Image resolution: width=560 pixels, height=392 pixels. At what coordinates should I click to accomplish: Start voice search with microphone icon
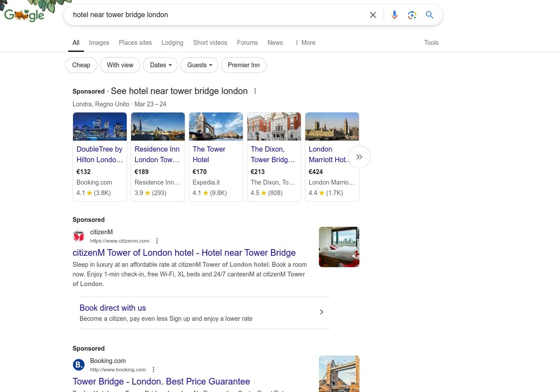pos(395,15)
